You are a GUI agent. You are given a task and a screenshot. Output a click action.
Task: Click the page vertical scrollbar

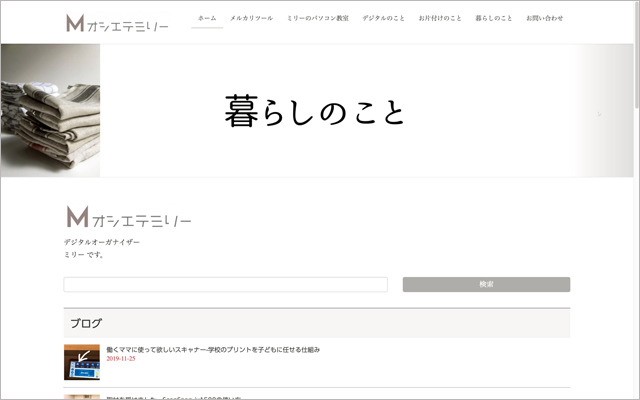[x=637, y=55]
